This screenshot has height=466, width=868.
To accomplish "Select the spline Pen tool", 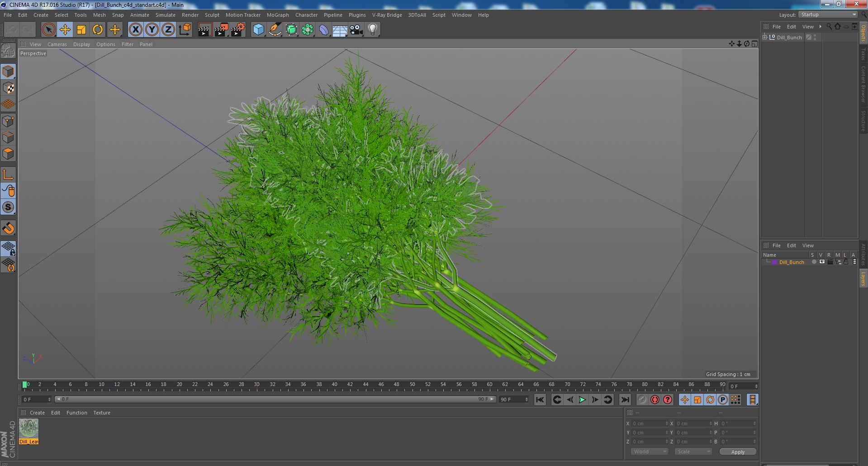I will point(275,30).
